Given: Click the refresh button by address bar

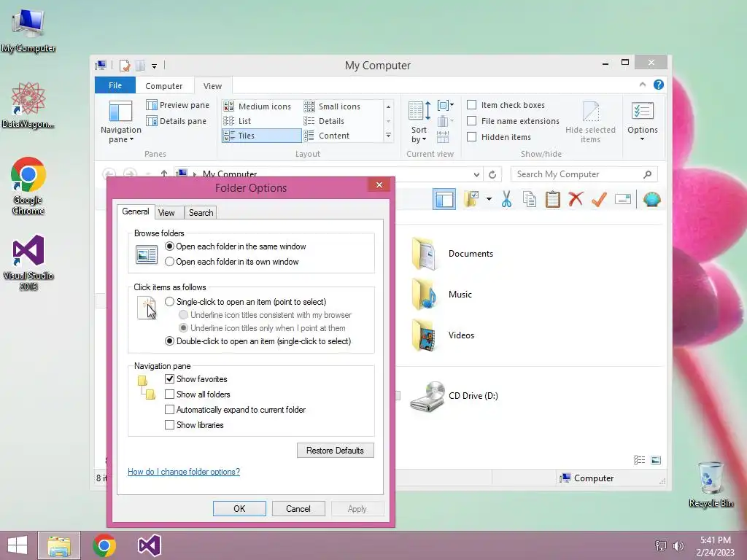Looking at the screenshot, I should 492,175.
